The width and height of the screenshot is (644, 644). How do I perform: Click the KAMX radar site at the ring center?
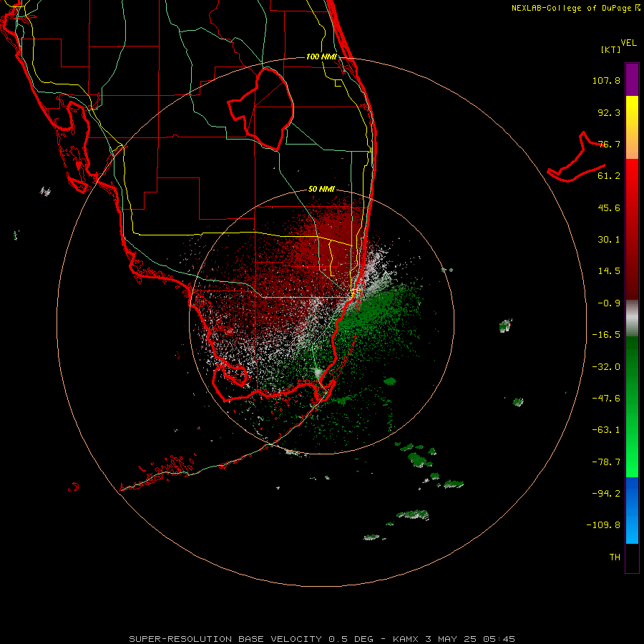(321, 322)
